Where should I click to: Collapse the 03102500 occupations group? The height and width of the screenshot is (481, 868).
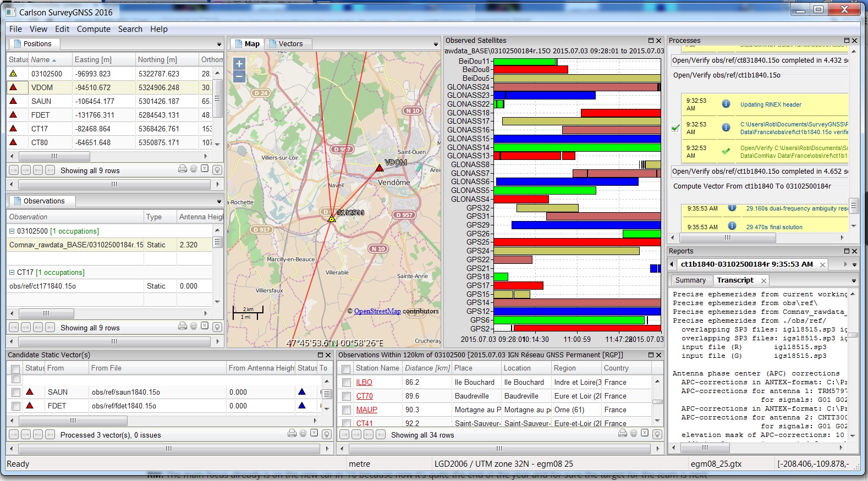pyautogui.click(x=12, y=231)
